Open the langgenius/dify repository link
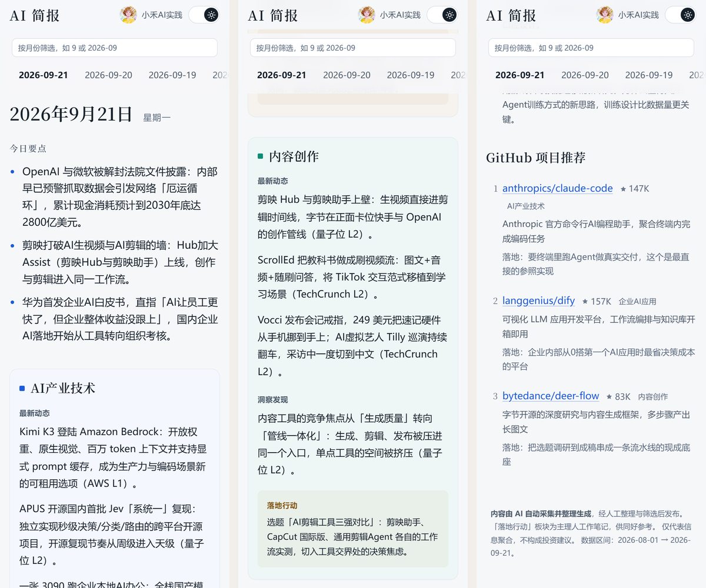Screen dimensions: 706x588 pos(538,300)
